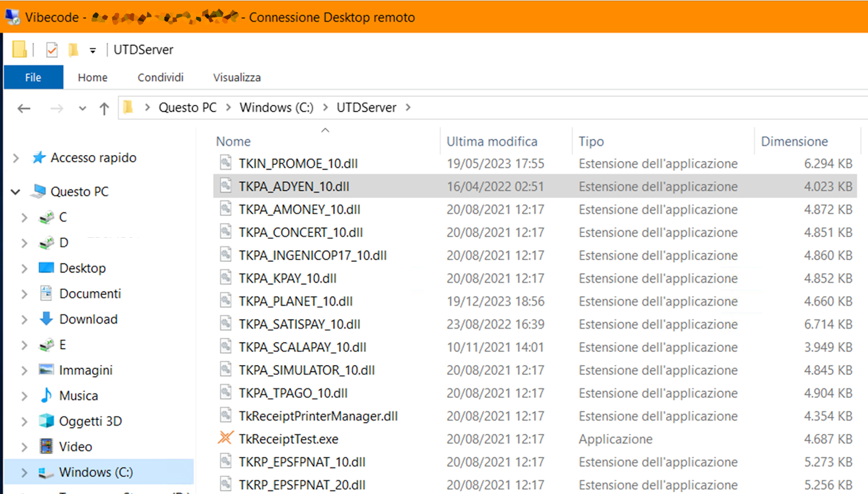The height and width of the screenshot is (494, 868).
Task: Go up one folder level arrow
Action: pyautogui.click(x=104, y=108)
